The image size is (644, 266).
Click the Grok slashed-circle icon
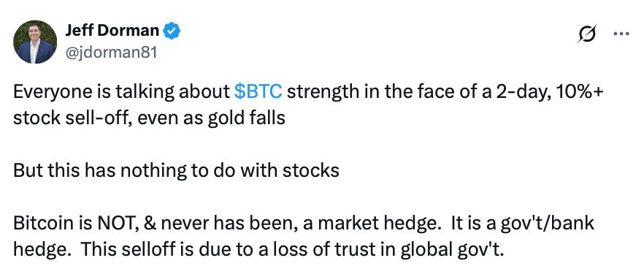click(586, 34)
